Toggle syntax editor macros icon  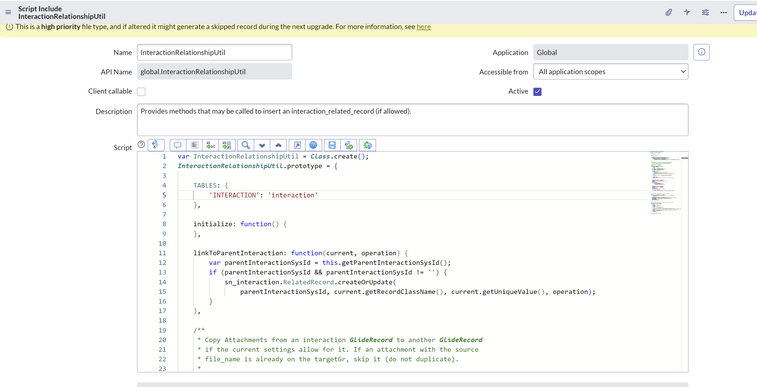click(156, 145)
